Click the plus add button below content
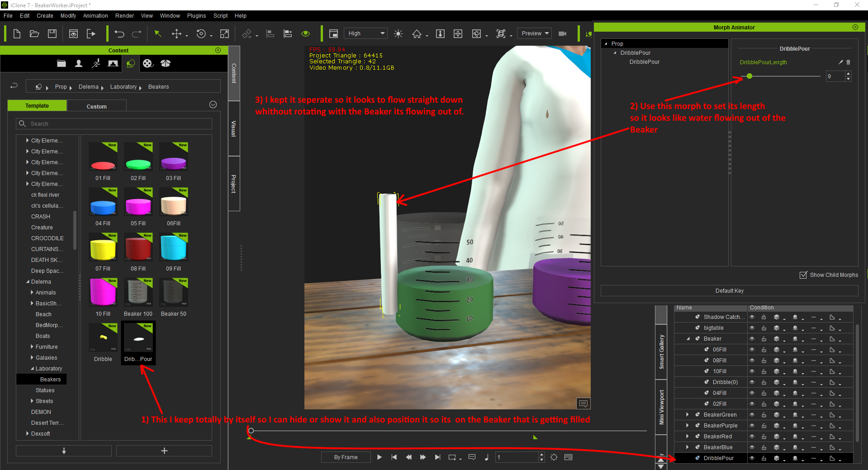868x470 pixels. [x=164, y=451]
